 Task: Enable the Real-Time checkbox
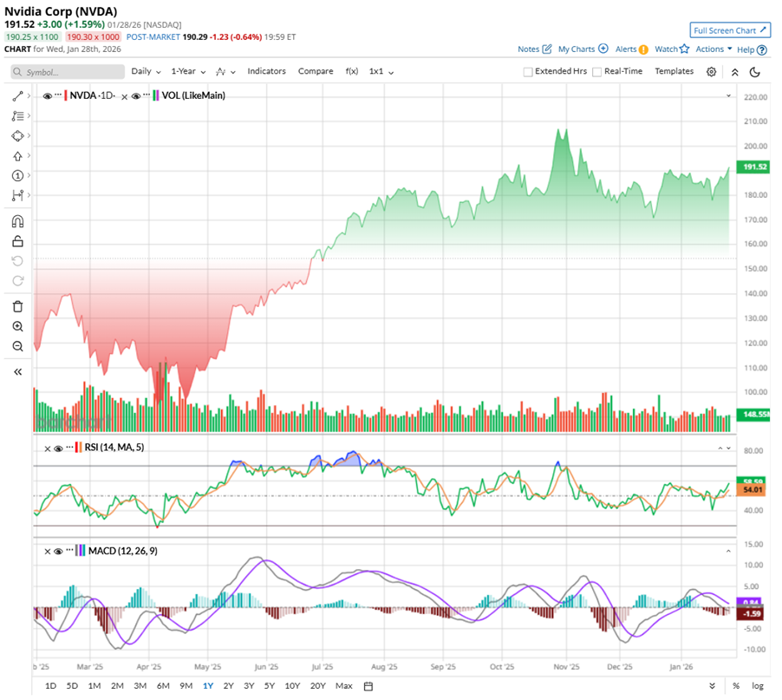pyautogui.click(x=596, y=72)
